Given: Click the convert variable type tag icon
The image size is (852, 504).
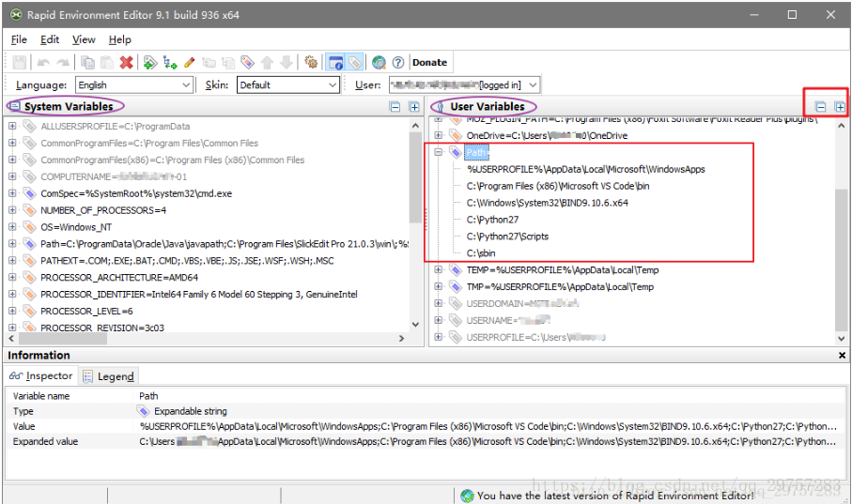Looking at the screenshot, I should click(247, 63).
